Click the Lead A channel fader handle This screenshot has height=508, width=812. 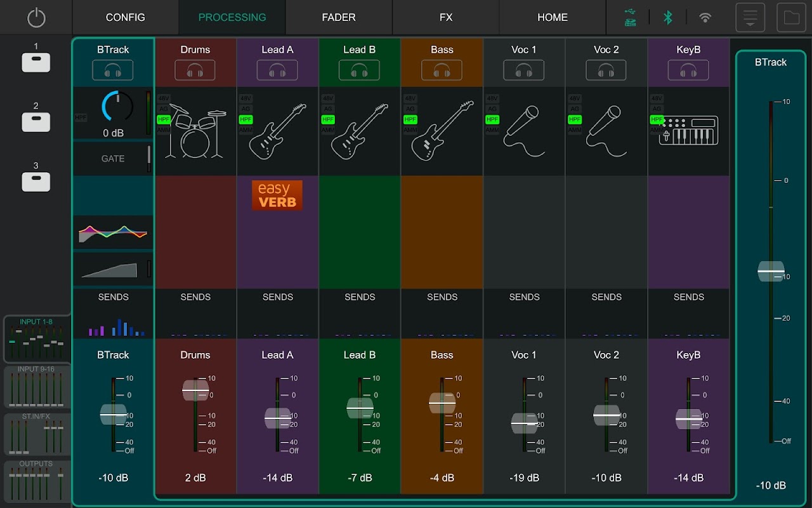tap(278, 418)
